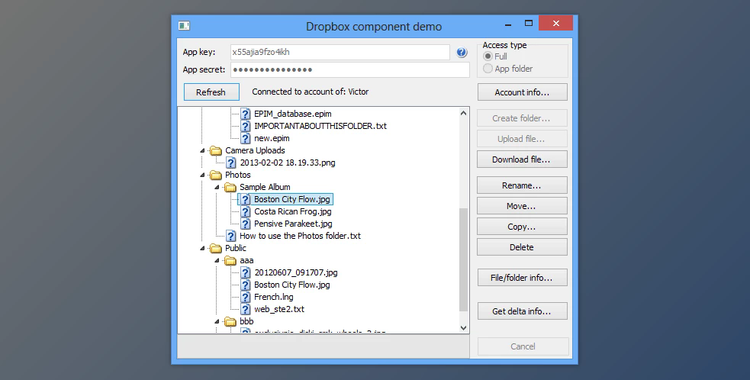Click the Move button
The height and width of the screenshot is (380, 750).
click(522, 206)
